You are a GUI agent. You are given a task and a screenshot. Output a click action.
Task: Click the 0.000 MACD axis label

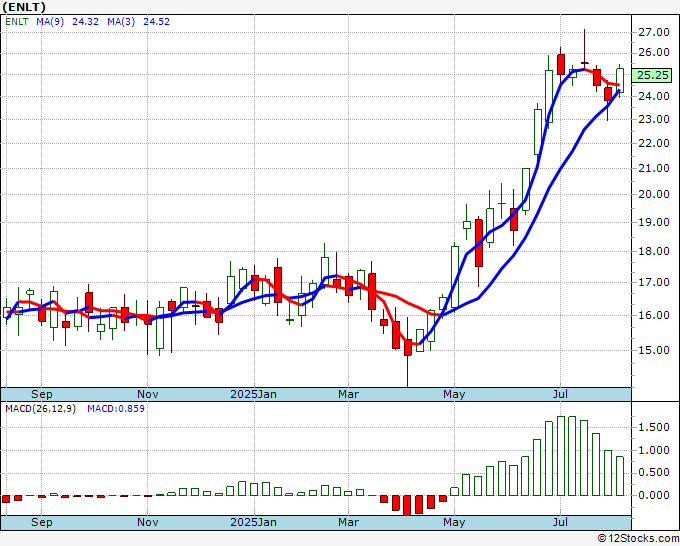pyautogui.click(x=654, y=495)
